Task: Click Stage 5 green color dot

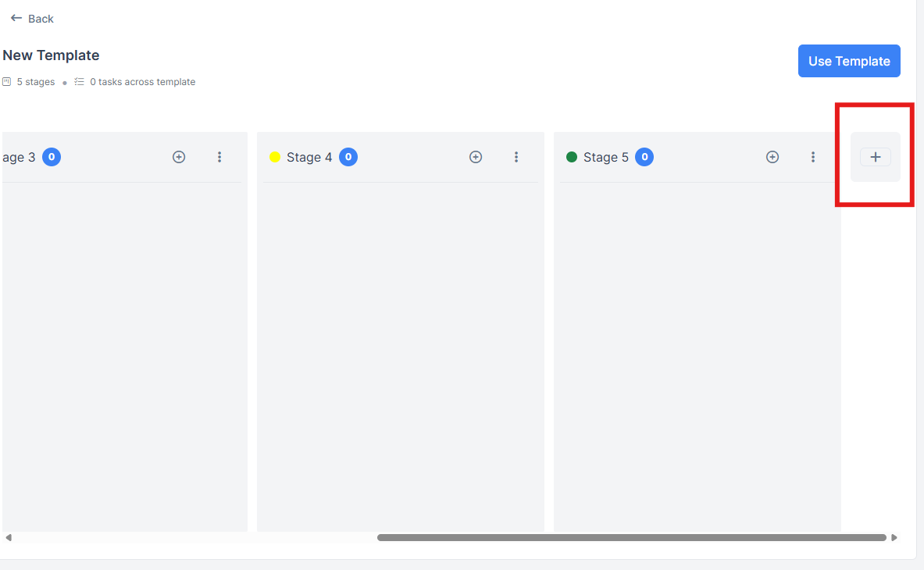Action: coord(572,157)
